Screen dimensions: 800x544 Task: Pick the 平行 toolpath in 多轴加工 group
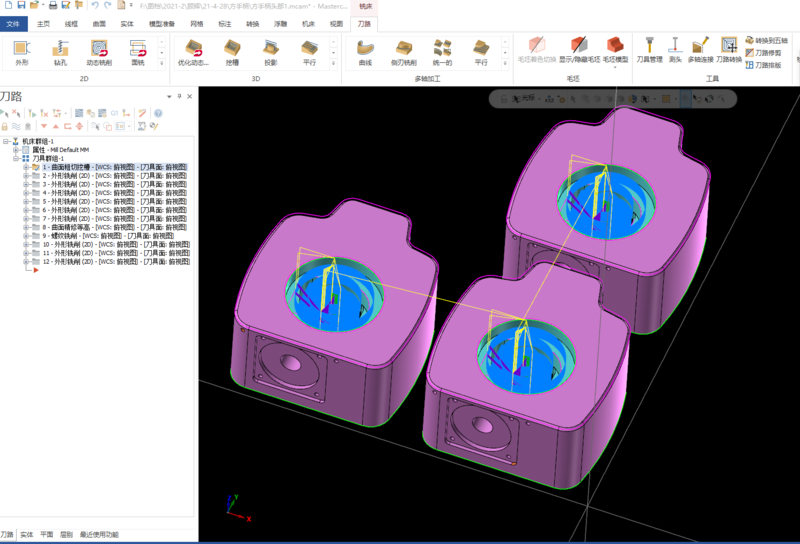[481, 53]
